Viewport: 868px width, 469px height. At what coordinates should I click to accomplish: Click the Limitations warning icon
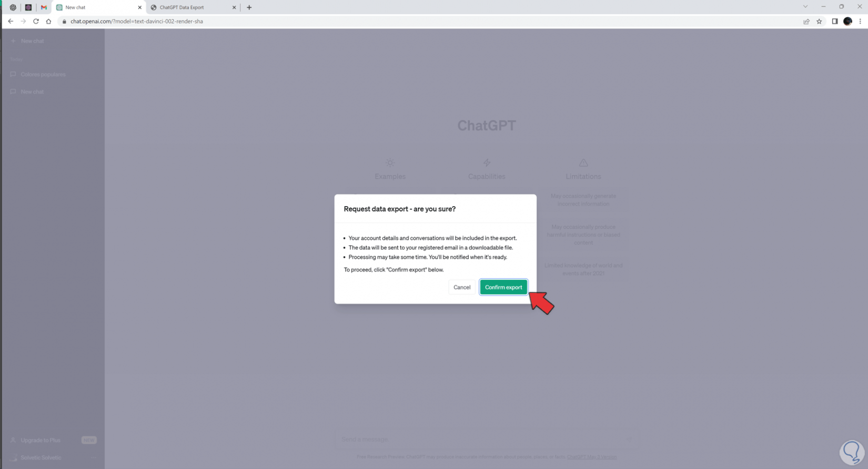583,163
